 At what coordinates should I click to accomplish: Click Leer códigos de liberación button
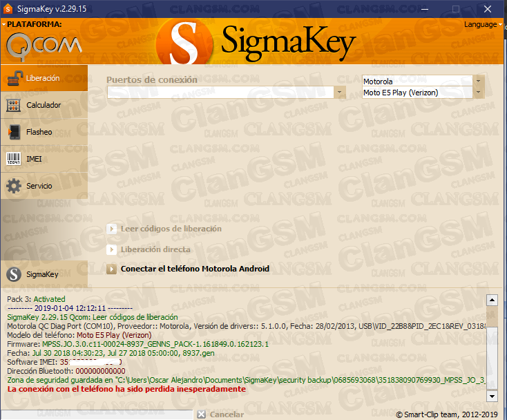tap(164, 229)
